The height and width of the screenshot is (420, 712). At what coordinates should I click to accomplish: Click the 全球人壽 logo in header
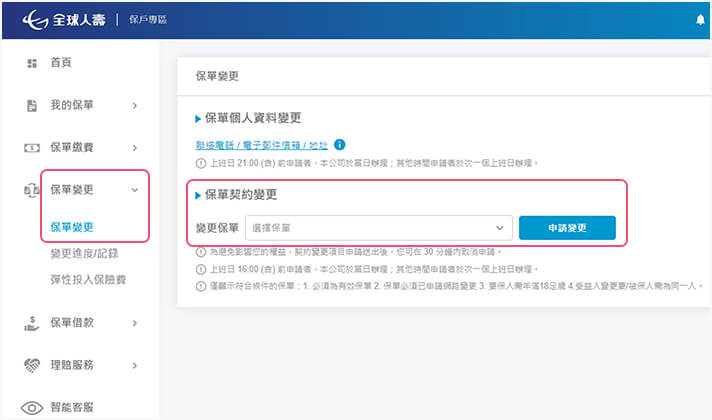coord(64,20)
